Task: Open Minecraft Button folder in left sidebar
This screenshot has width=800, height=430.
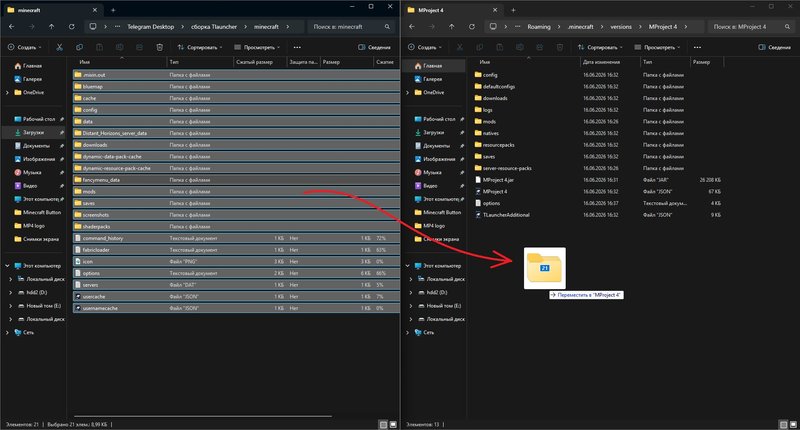Action: 38,212
